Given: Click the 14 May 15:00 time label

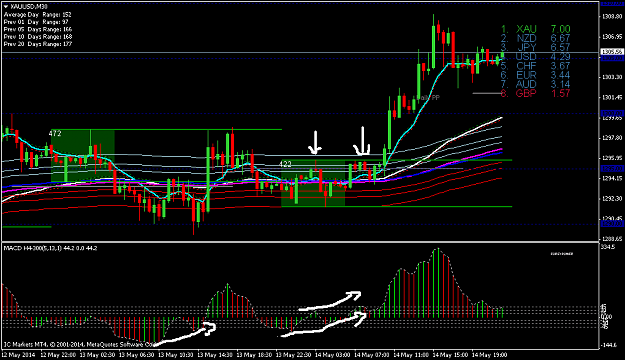Looking at the screenshot, I should click(x=450, y=355).
